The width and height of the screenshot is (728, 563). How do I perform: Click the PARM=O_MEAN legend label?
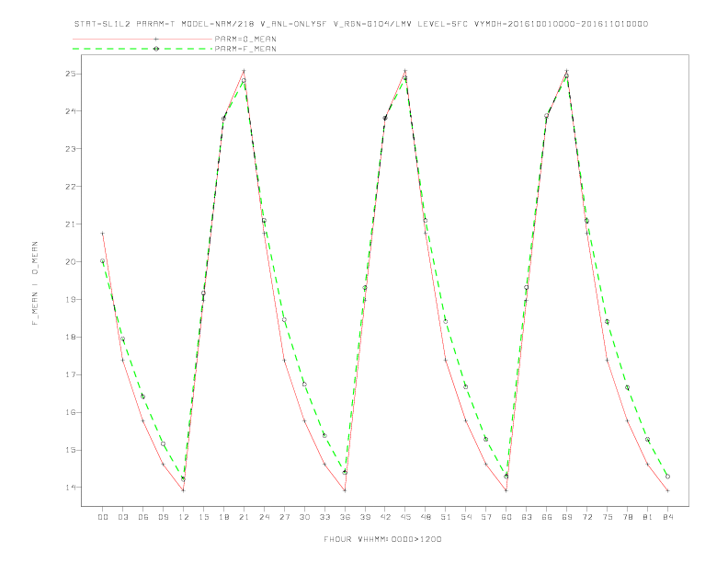point(245,39)
